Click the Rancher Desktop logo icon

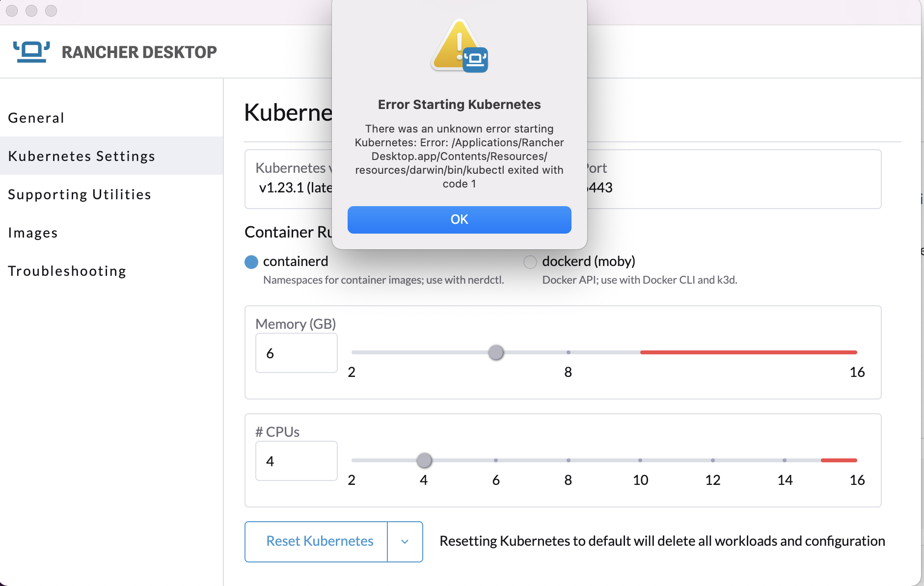(x=31, y=52)
